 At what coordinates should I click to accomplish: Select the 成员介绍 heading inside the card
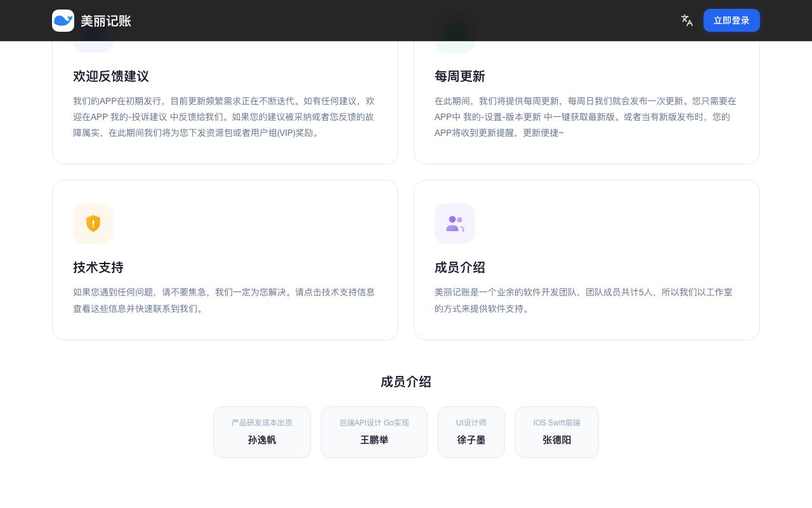pyautogui.click(x=460, y=267)
